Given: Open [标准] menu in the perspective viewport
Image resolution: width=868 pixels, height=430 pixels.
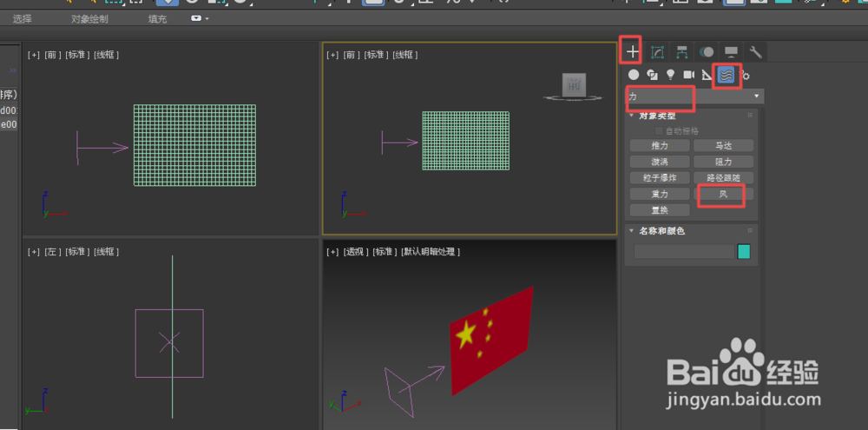Looking at the screenshot, I should [x=385, y=252].
